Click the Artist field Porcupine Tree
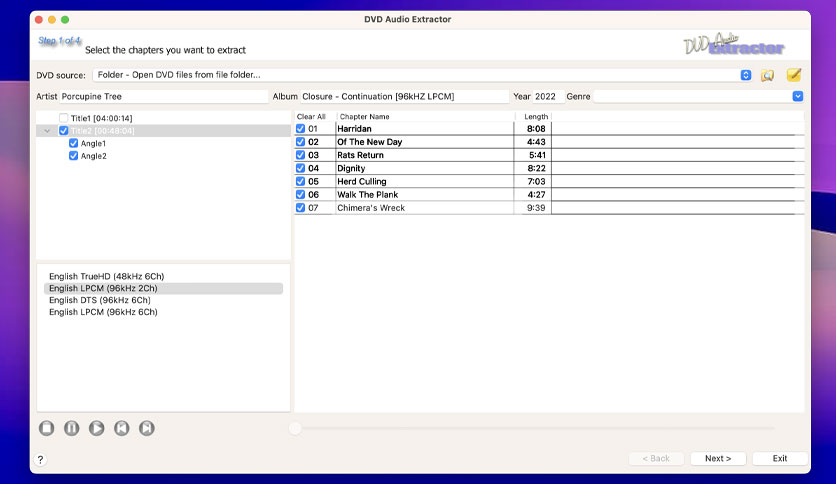 click(x=163, y=96)
